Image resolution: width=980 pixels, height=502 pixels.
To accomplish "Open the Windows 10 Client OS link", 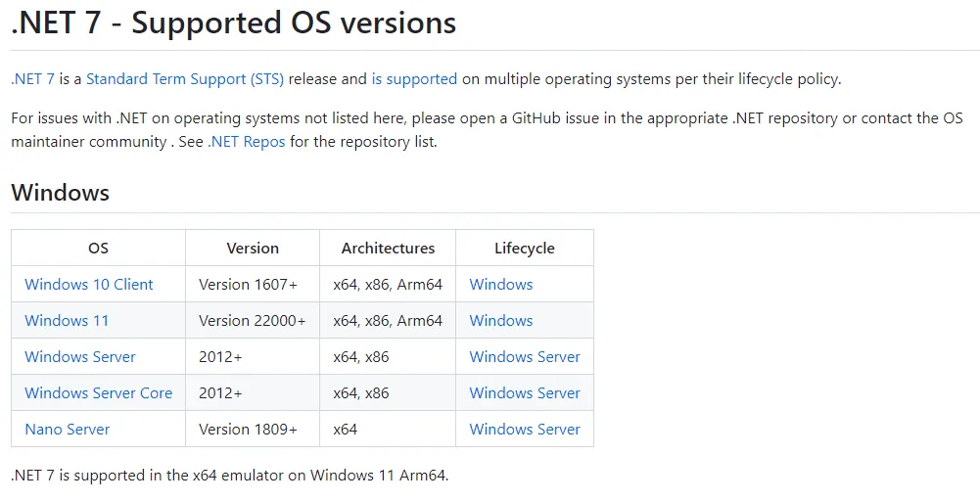I will click(89, 285).
